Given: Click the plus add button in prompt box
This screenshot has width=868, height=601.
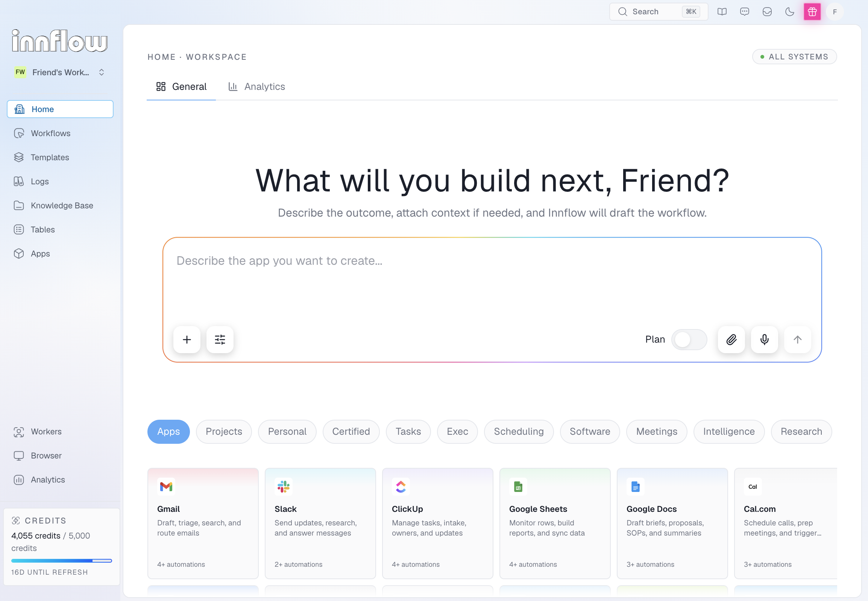Looking at the screenshot, I should tap(187, 340).
